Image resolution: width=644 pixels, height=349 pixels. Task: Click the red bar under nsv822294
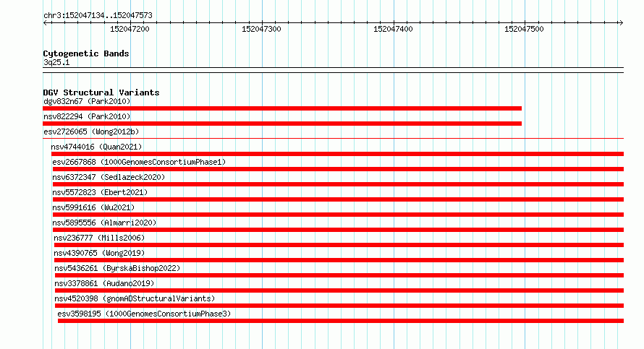(x=282, y=124)
